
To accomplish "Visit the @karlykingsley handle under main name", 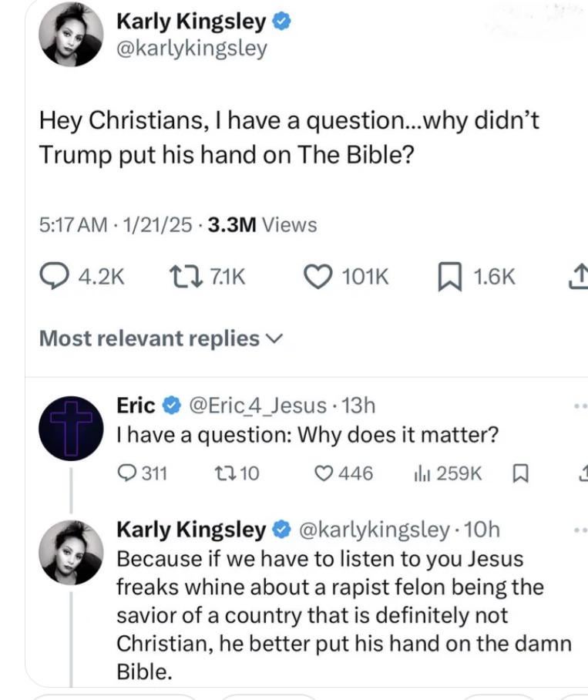I will point(191,49).
